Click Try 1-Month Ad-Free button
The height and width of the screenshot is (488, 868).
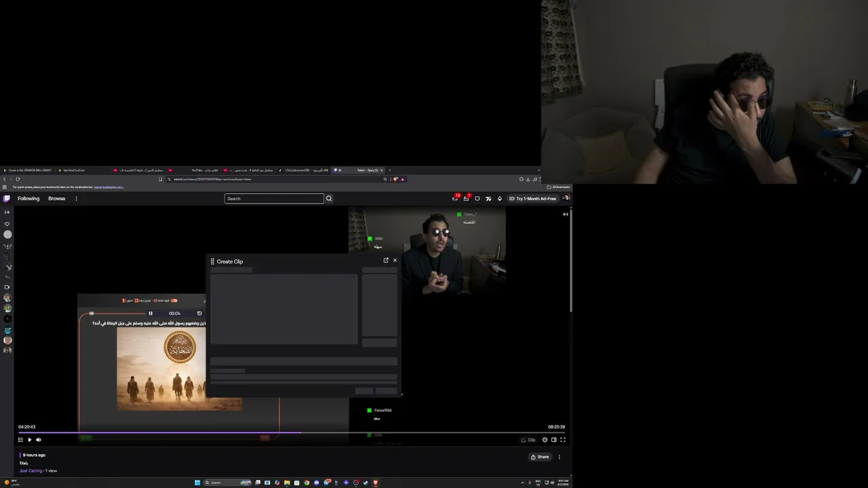[x=533, y=199]
